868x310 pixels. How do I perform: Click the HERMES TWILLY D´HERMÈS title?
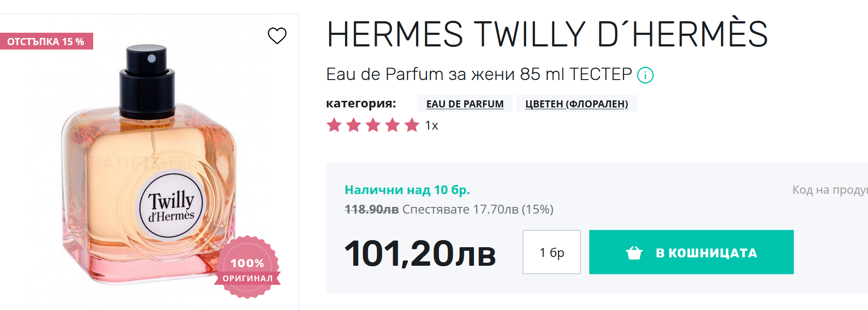pyautogui.click(x=547, y=34)
